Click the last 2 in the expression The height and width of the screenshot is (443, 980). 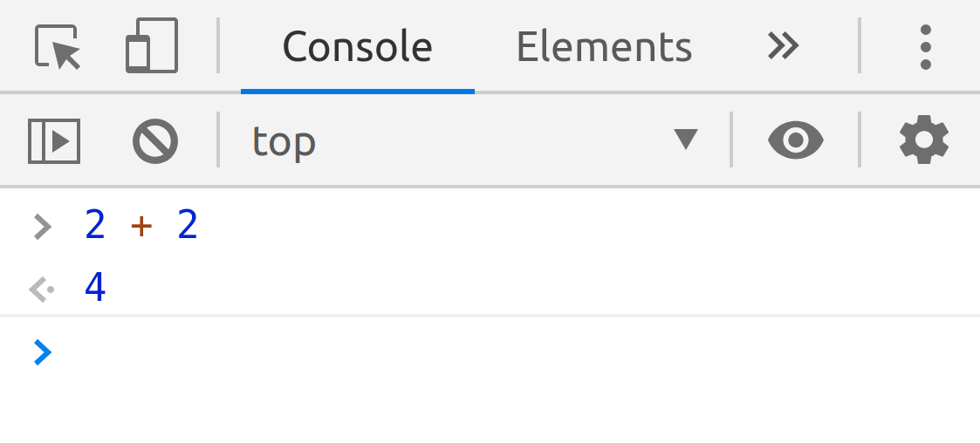point(188,227)
